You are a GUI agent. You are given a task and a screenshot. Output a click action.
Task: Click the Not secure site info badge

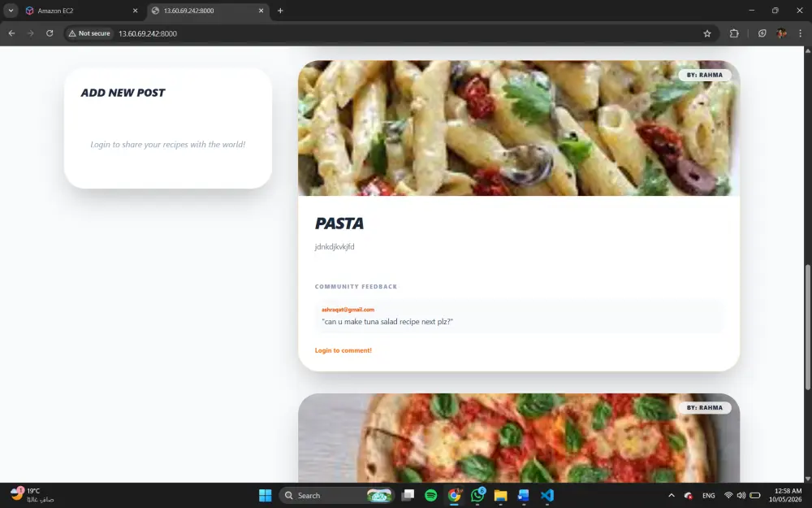[x=89, y=33]
